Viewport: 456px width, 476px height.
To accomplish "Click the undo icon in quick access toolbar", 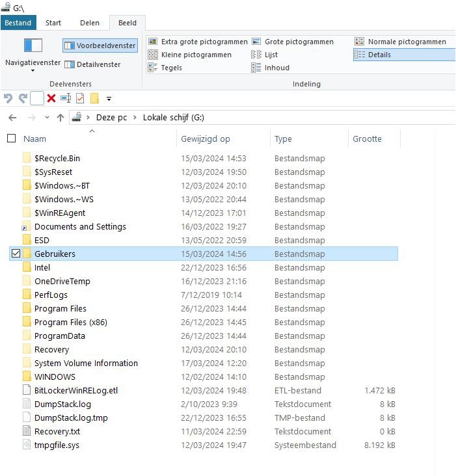I will [x=8, y=98].
